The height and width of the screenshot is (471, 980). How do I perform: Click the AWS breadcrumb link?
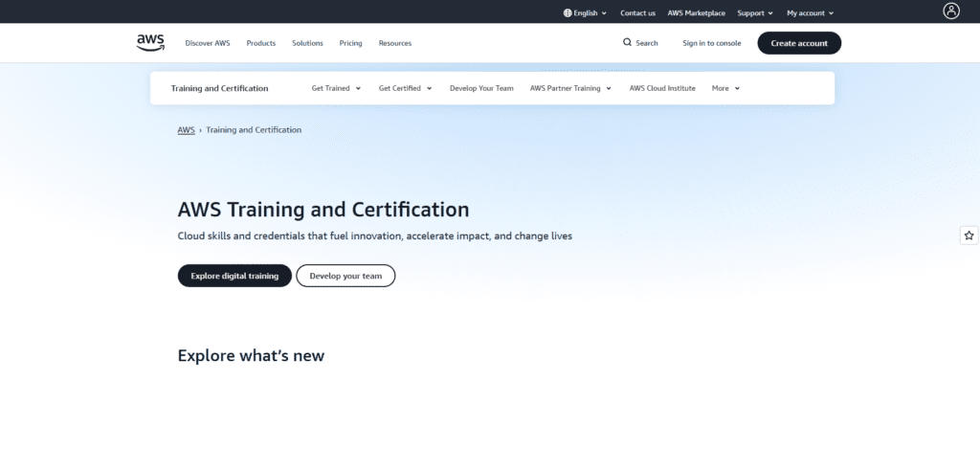(x=187, y=130)
